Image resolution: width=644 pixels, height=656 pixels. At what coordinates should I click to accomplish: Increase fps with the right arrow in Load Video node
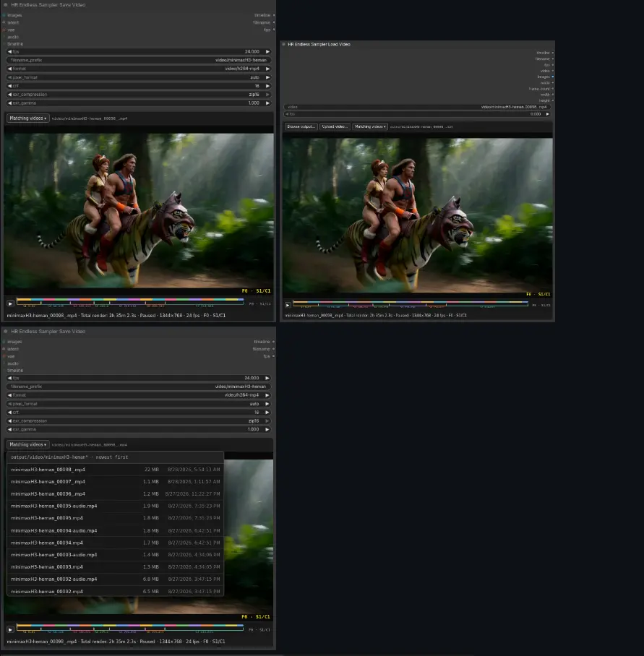(547, 114)
